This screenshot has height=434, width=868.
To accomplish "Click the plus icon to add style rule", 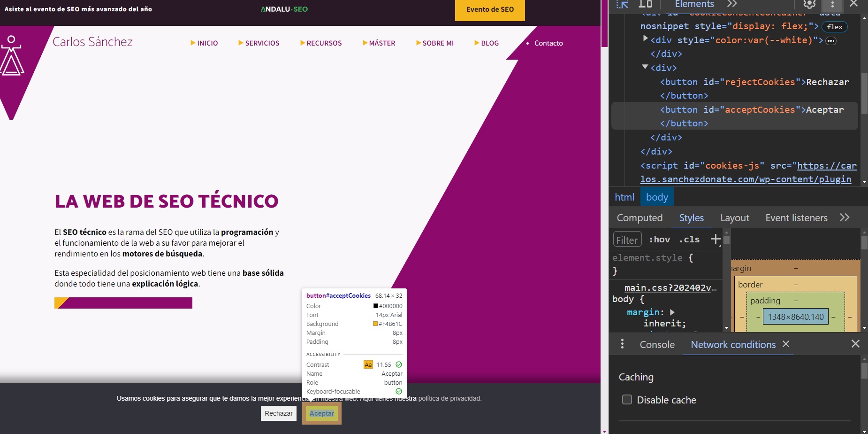I will click(715, 239).
